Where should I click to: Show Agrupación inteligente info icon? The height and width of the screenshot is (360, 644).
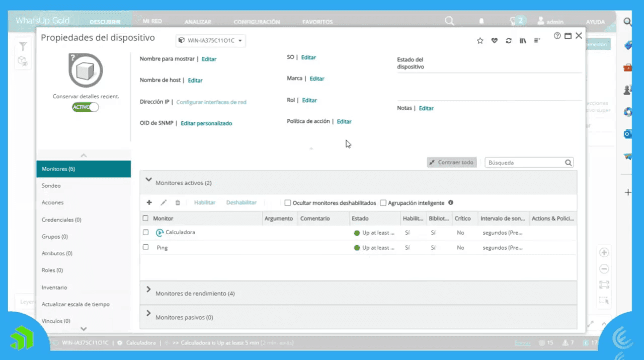(451, 202)
